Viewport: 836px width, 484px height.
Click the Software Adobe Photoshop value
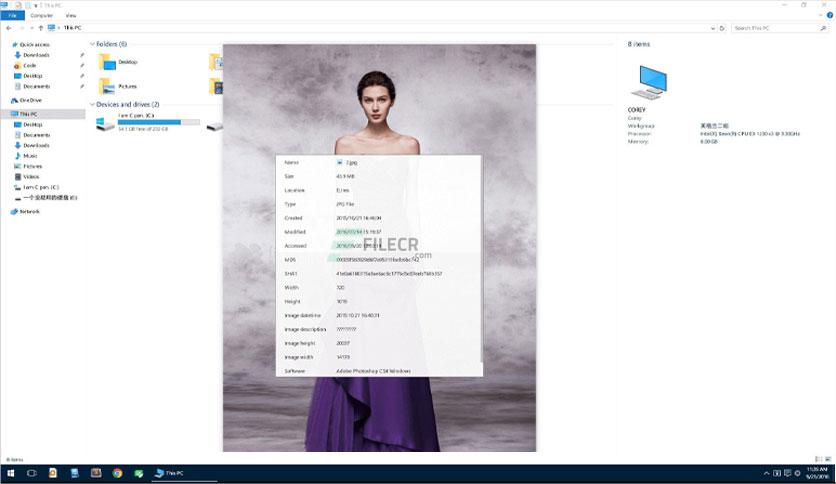point(373,371)
